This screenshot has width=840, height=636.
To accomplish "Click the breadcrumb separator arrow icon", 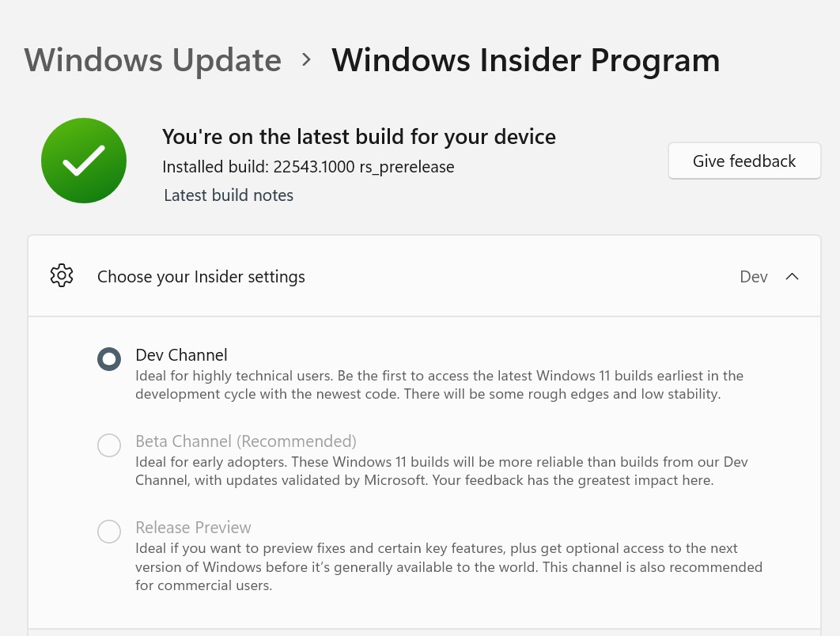I will tap(306, 59).
